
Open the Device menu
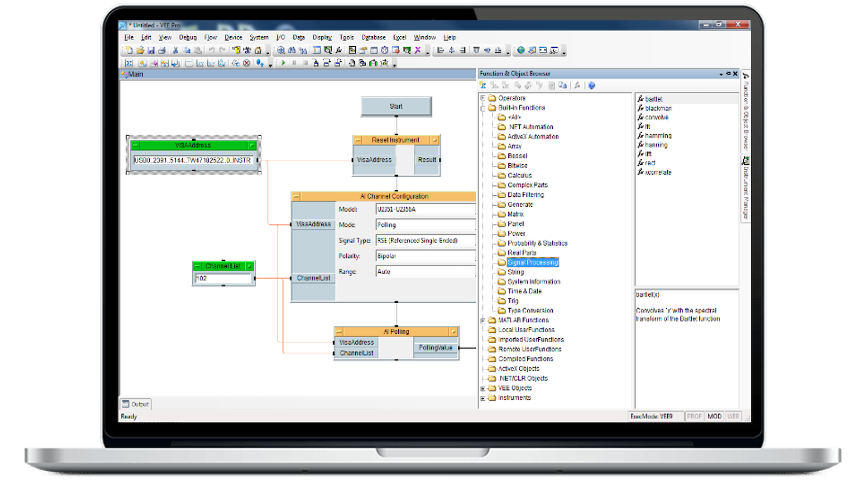[233, 37]
